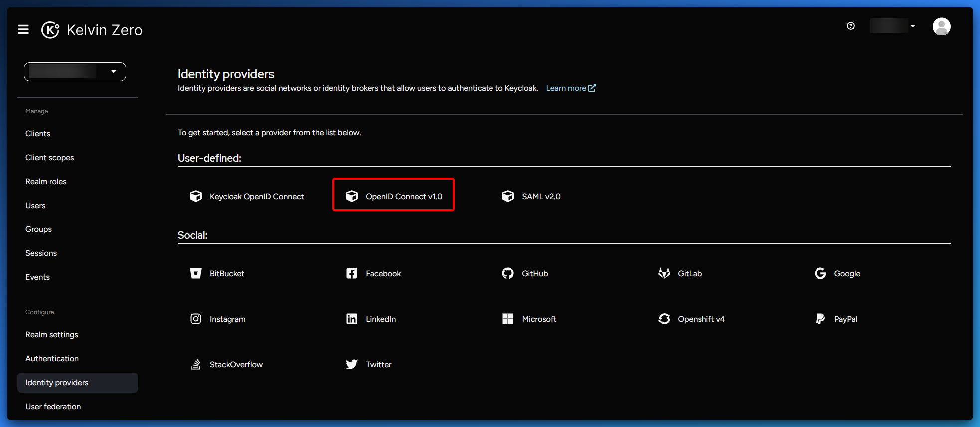Open User federation
Screen dimensions: 980x427
tap(53, 407)
